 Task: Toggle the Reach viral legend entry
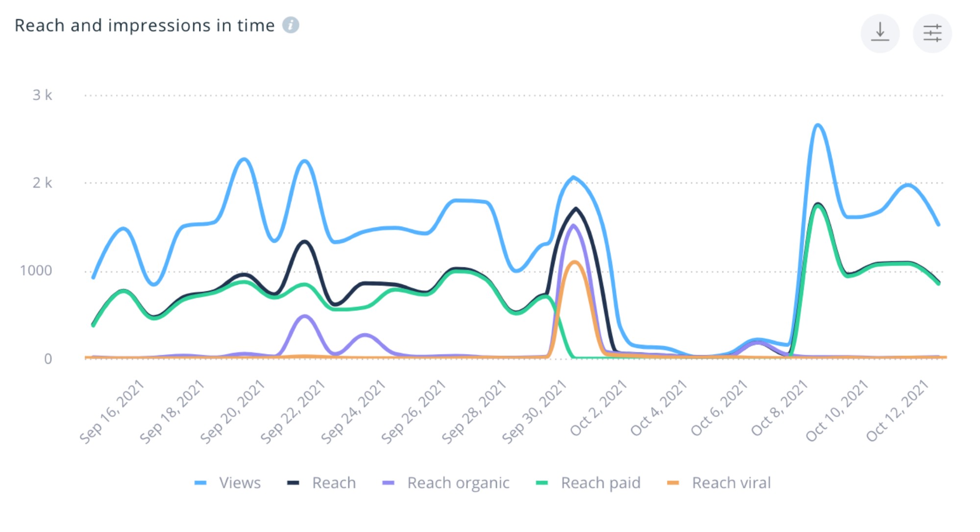point(731,483)
